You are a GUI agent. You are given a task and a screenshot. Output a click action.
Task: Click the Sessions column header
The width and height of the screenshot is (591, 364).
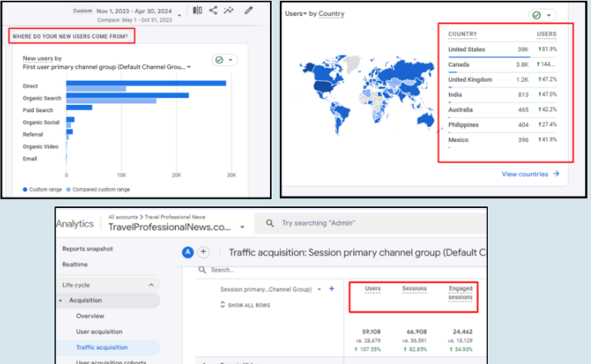click(414, 289)
